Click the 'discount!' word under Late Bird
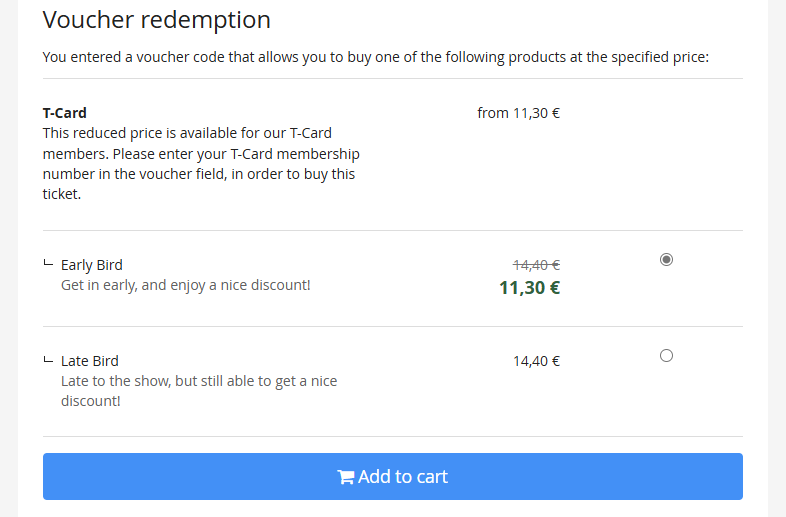 (90, 401)
